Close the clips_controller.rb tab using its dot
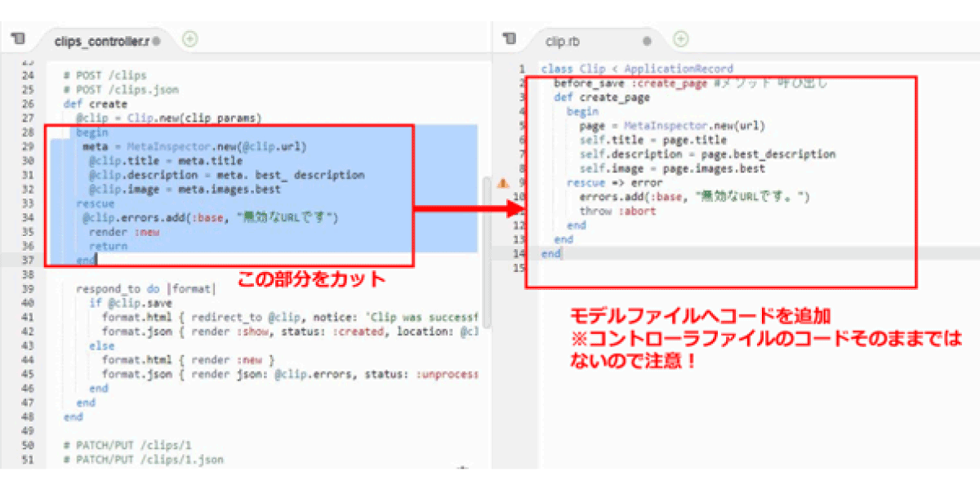 [155, 40]
